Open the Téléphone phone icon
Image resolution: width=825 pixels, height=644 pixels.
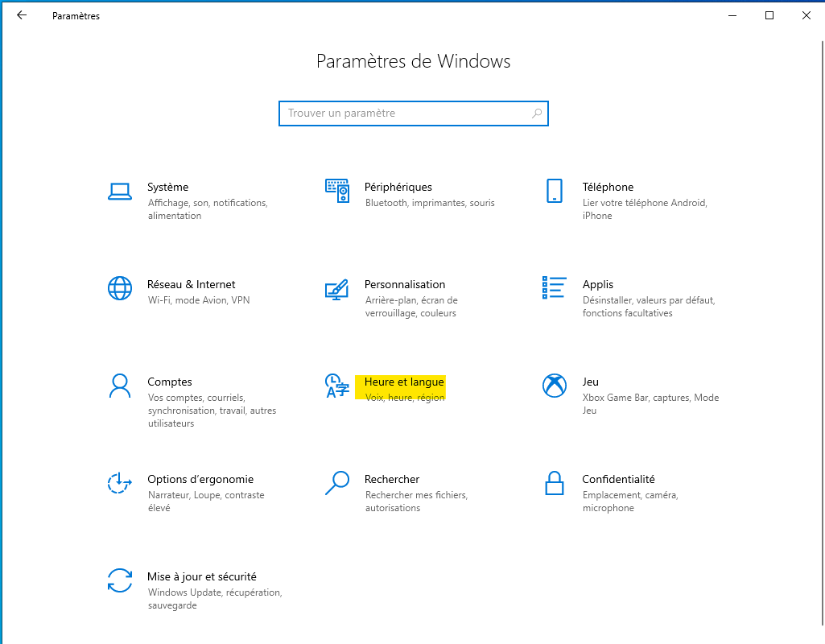click(555, 191)
